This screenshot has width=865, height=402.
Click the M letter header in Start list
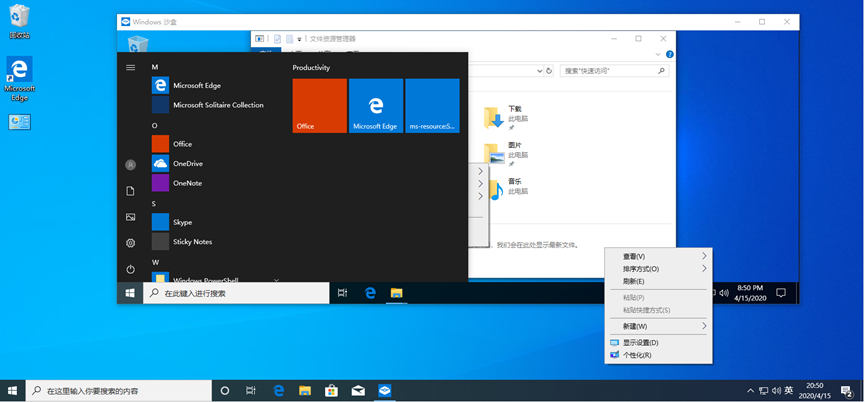pyautogui.click(x=155, y=67)
